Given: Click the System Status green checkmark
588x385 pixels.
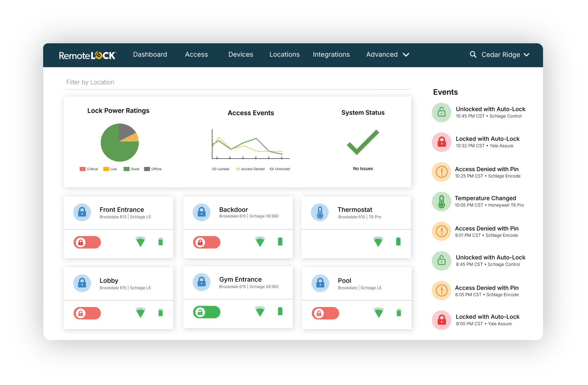Looking at the screenshot, I should 363,142.
